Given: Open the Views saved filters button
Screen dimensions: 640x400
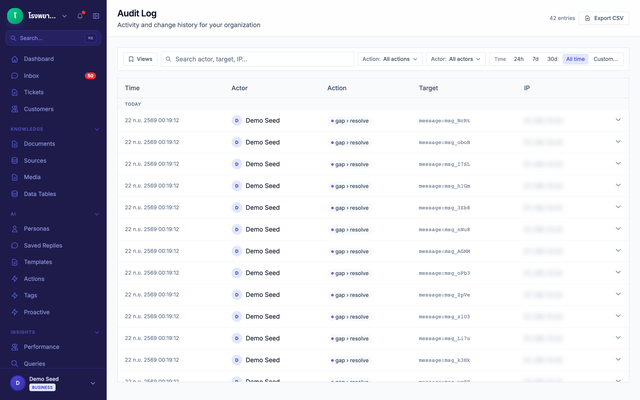Looking at the screenshot, I should 140,59.
